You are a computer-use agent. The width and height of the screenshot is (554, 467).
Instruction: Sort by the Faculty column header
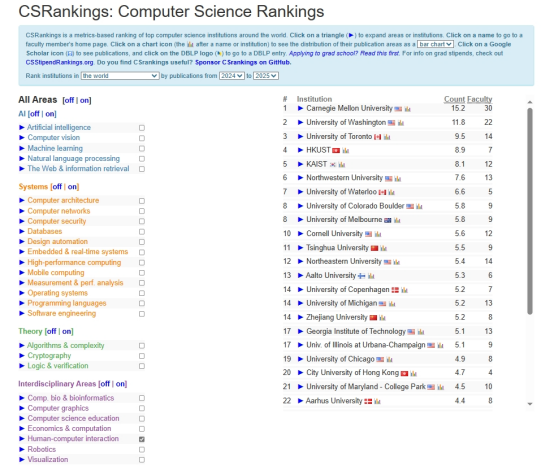click(x=479, y=99)
